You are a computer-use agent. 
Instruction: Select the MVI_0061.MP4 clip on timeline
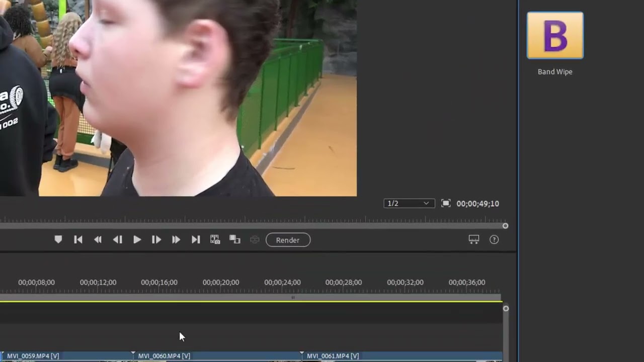click(402, 356)
